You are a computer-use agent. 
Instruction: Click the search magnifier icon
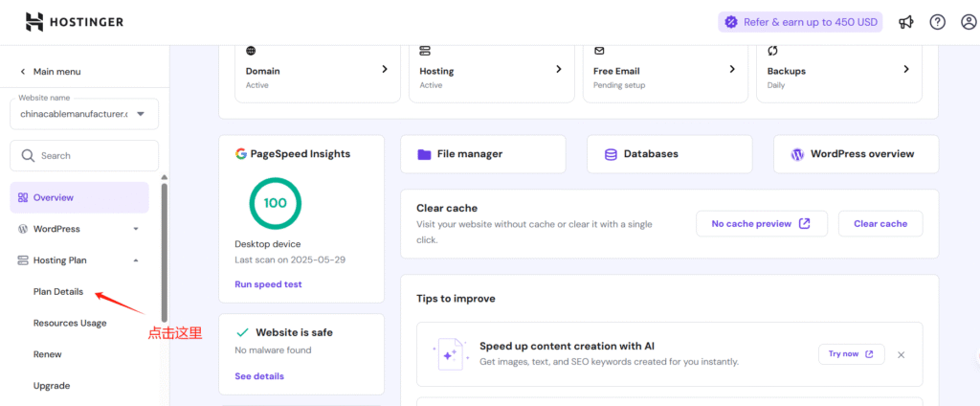(28, 156)
